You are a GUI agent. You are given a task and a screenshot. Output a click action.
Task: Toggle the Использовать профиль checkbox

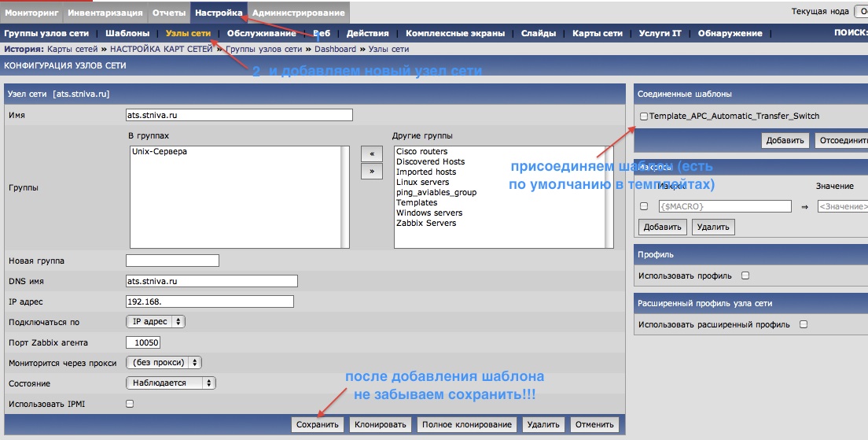[x=745, y=275]
